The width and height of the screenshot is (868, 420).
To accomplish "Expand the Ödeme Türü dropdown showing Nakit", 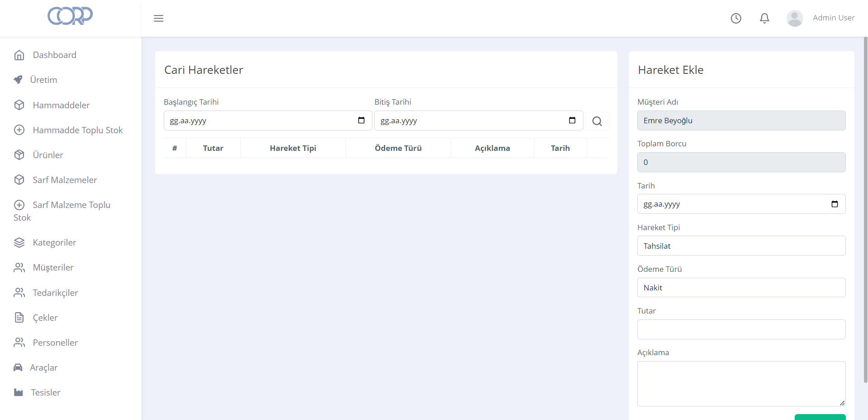I will click(x=741, y=288).
